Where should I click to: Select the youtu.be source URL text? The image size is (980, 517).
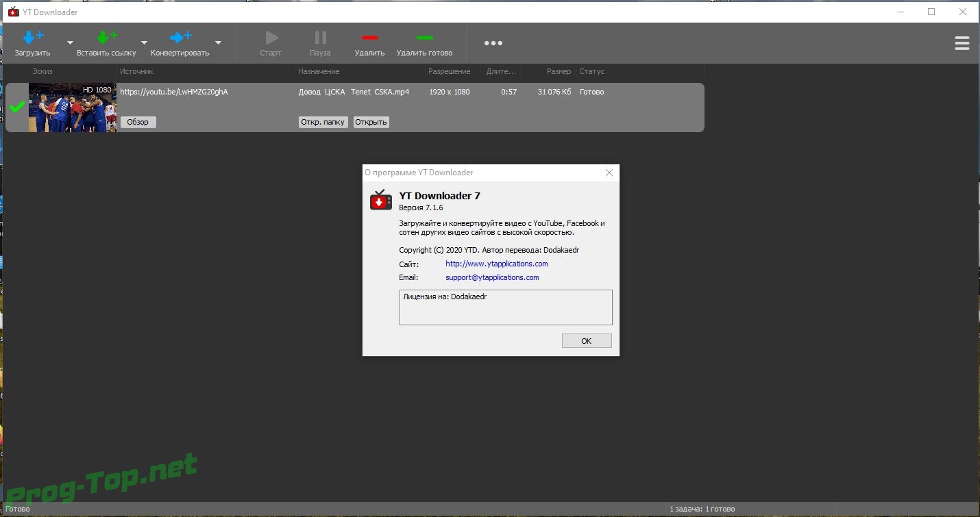pos(174,92)
